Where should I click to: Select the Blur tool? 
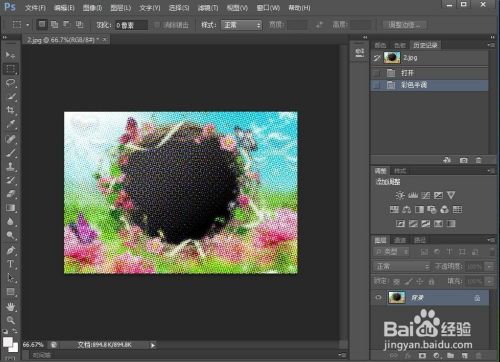[10, 222]
